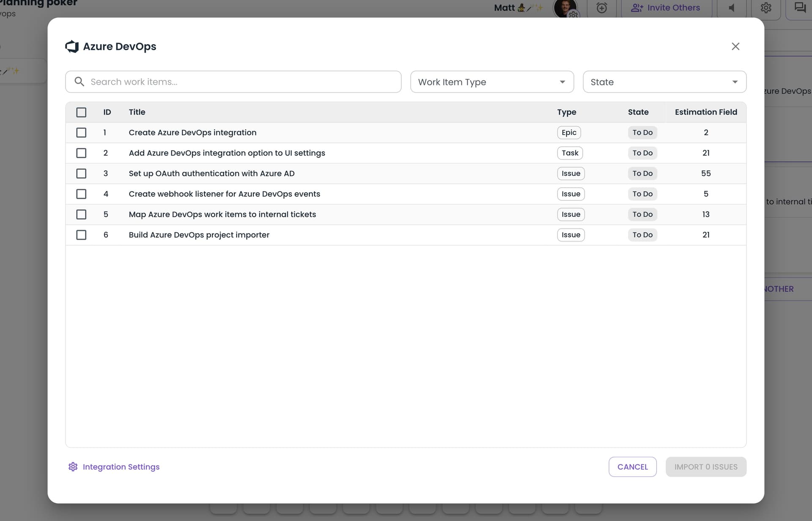Select the Set up OAuth authentication item
The width and height of the screenshot is (812, 521).
pyautogui.click(x=81, y=173)
